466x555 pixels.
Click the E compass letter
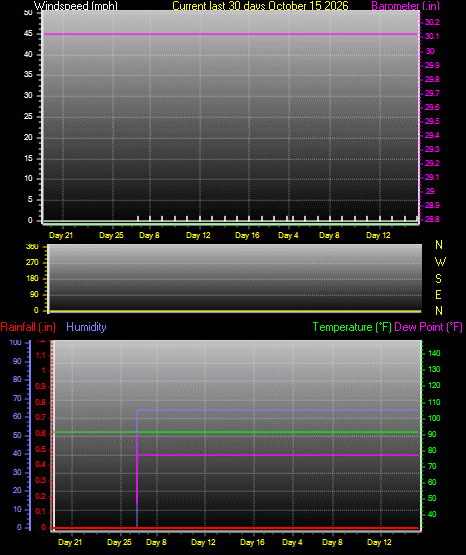point(438,295)
